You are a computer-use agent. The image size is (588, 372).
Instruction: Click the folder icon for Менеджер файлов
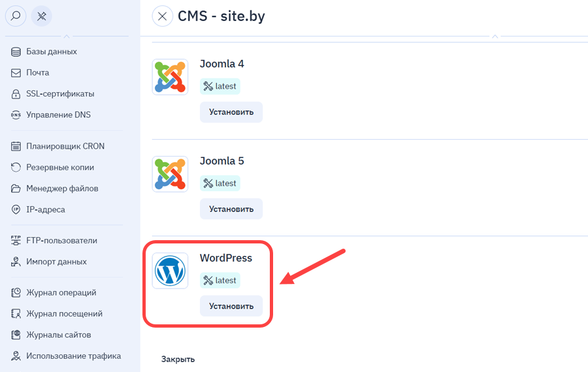coord(16,189)
